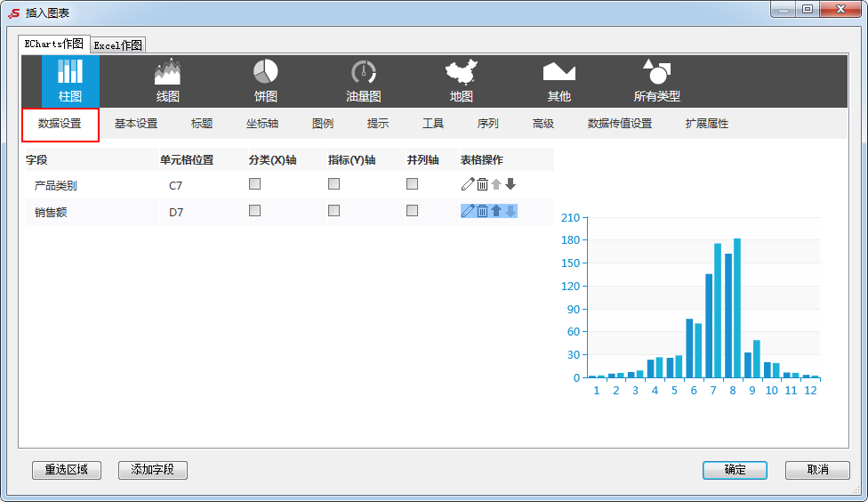Image resolution: width=868 pixels, height=502 pixels.
Task: Confirm with the 确定 button
Action: [735, 470]
